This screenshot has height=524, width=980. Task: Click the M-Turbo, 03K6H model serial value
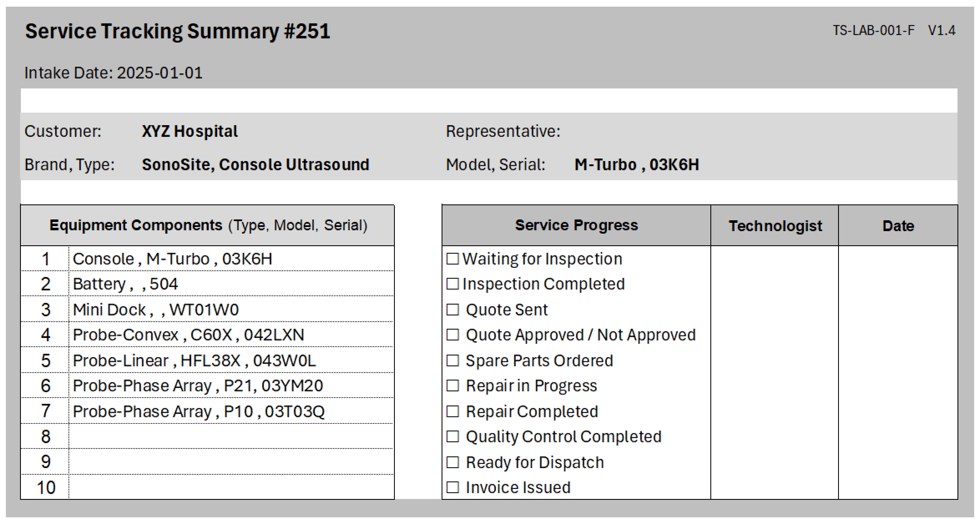[636, 165]
